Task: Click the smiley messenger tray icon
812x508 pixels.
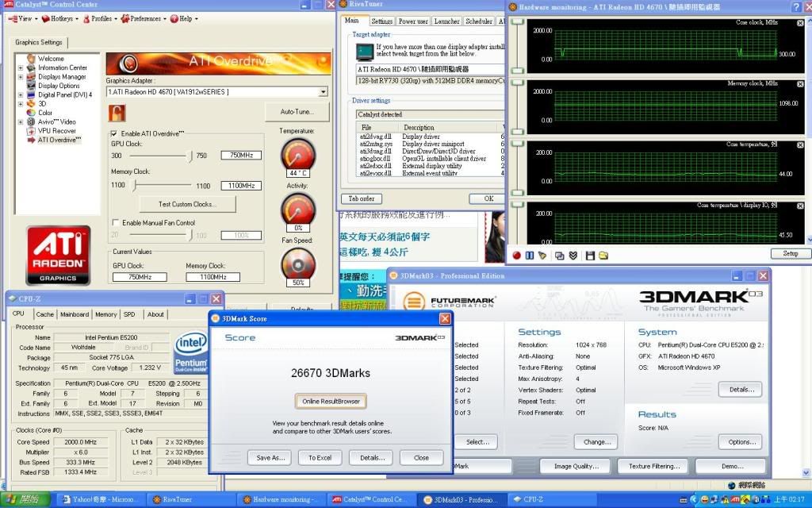Action: click(x=704, y=500)
